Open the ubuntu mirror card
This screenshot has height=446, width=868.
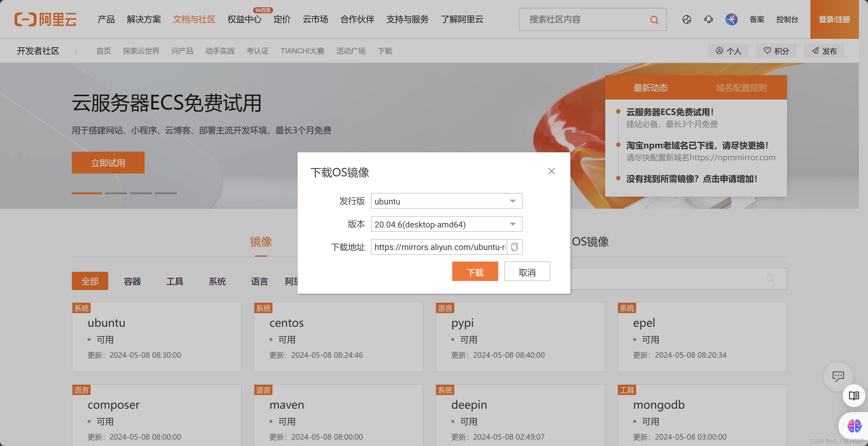(x=157, y=337)
